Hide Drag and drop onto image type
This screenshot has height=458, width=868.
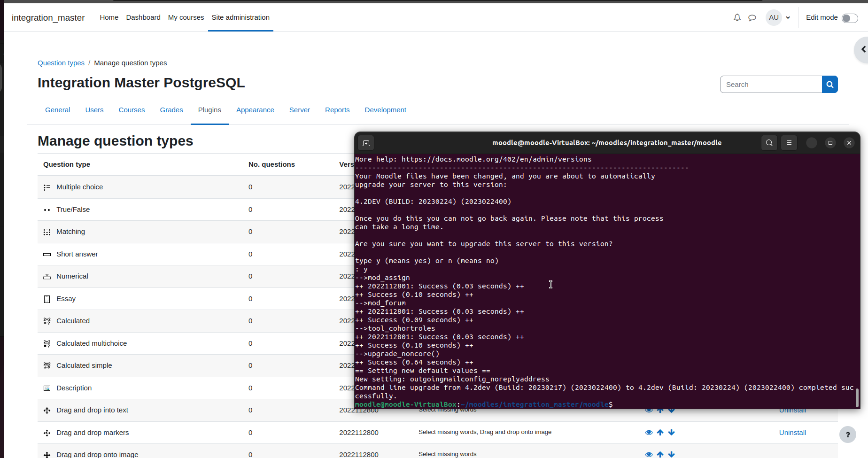pos(649,454)
